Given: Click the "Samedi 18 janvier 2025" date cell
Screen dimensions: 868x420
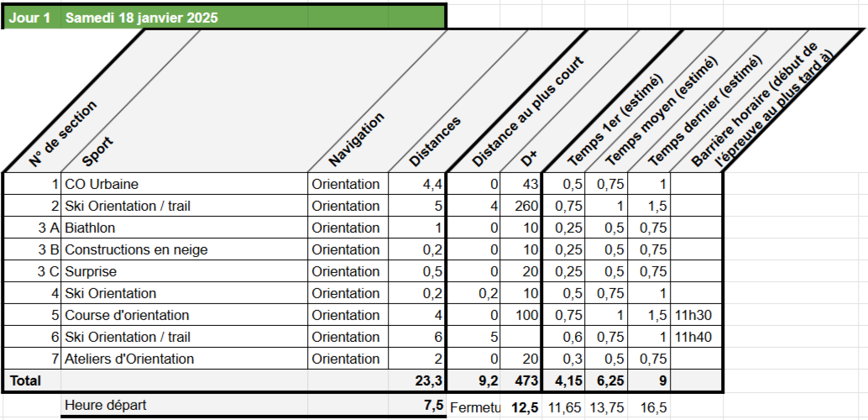Looking at the screenshot, I should tap(141, 18).
